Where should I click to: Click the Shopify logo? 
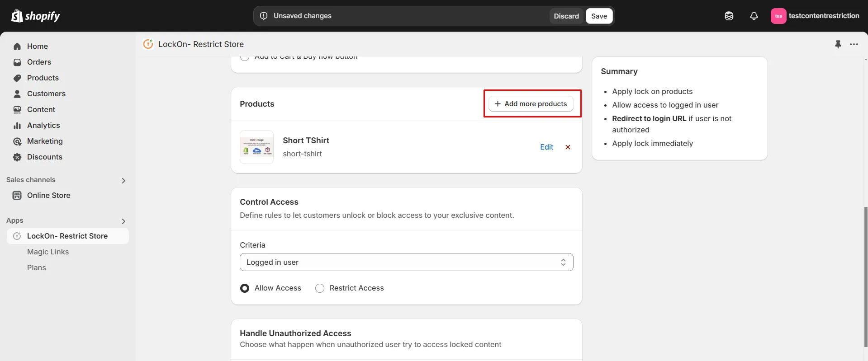coord(35,16)
